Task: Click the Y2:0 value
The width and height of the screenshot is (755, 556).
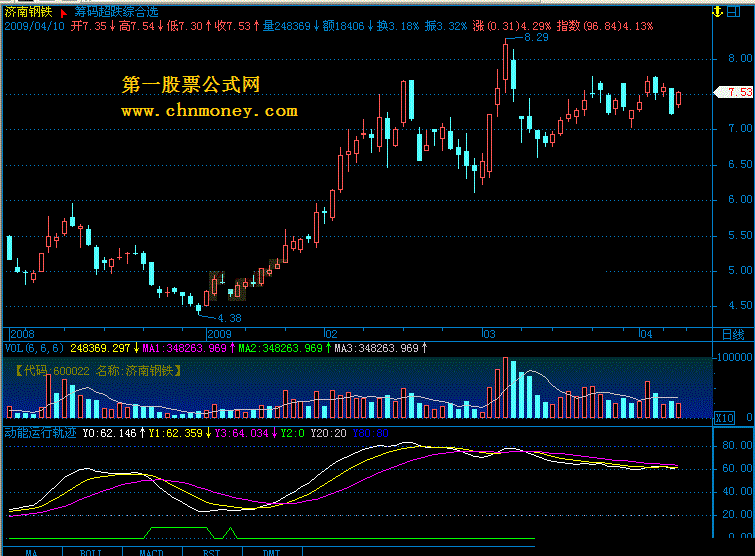Action: tap(292, 433)
